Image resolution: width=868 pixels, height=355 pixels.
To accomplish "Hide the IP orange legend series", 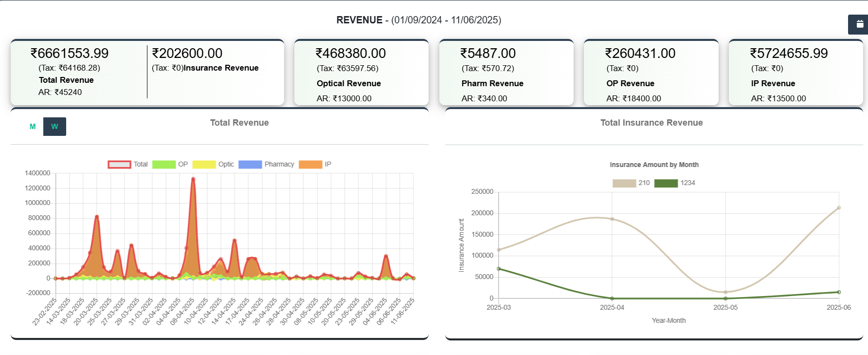I will (x=310, y=165).
